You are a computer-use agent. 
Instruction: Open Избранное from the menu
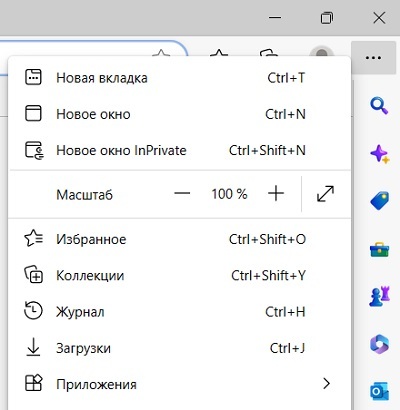180,239
